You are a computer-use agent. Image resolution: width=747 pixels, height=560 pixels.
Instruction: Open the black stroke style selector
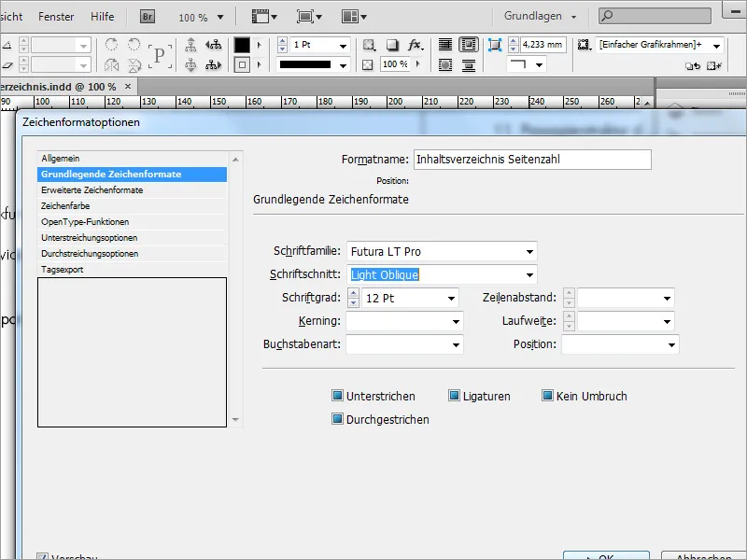(313, 64)
